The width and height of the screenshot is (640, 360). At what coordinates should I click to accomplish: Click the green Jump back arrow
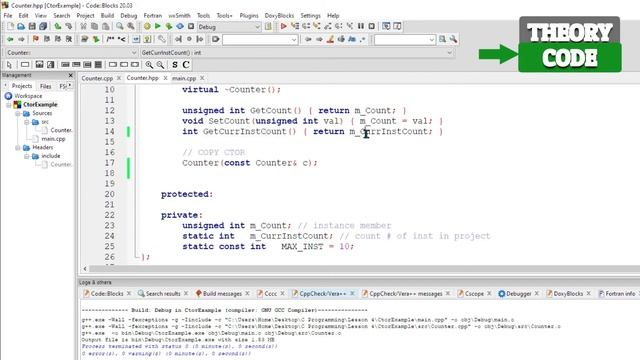pos(10,39)
